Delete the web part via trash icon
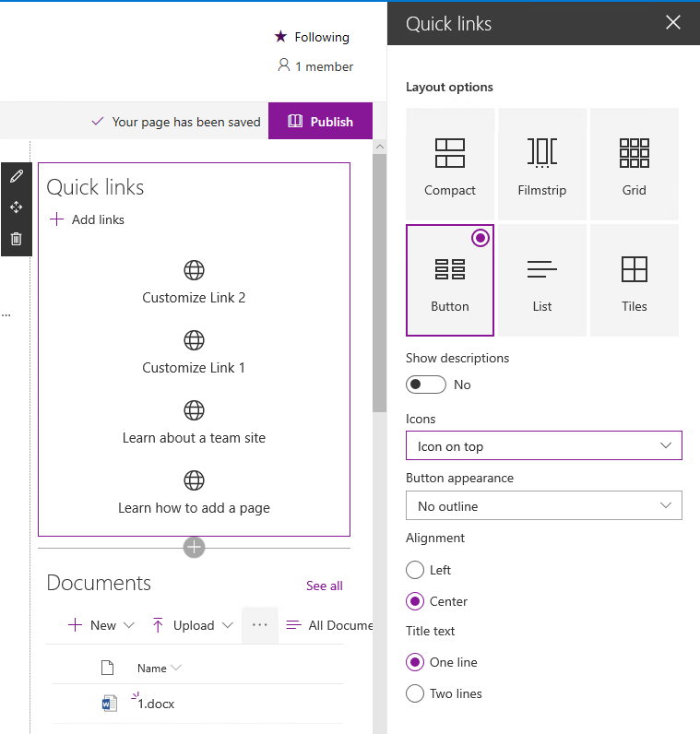700x734 pixels. click(x=17, y=239)
